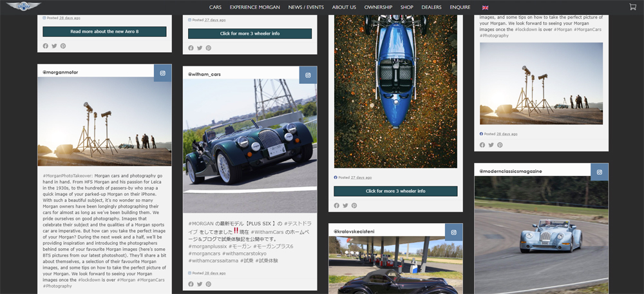Follow the #MorganPhotoTakeover hashtag
Image resolution: width=644 pixels, height=294 pixels.
tap(67, 175)
